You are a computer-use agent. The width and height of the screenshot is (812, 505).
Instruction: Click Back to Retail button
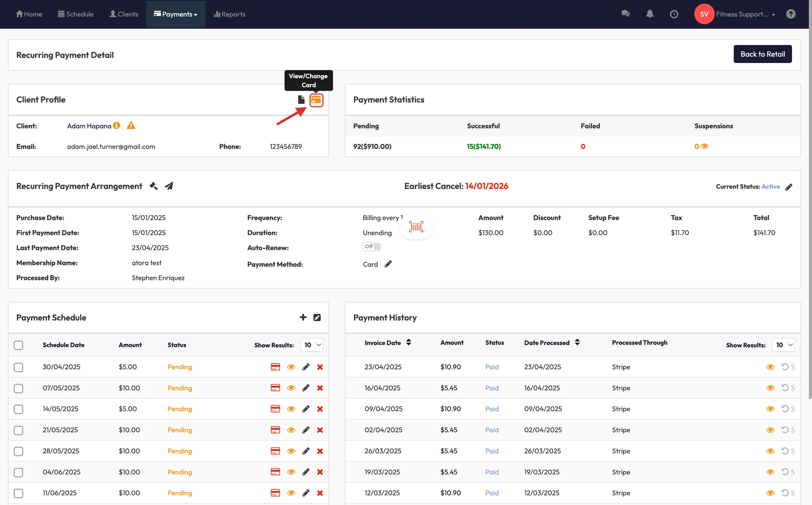(762, 54)
